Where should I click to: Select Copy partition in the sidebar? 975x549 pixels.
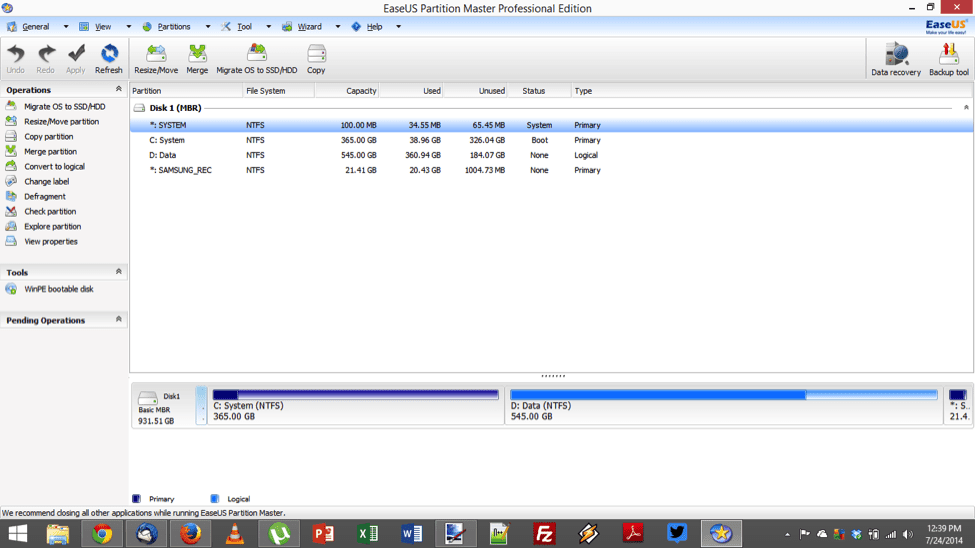pos(49,136)
